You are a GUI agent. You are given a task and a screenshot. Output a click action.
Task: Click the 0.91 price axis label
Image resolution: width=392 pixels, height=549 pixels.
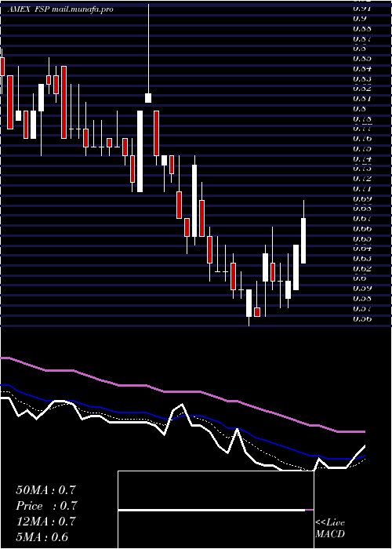[x=362, y=9]
